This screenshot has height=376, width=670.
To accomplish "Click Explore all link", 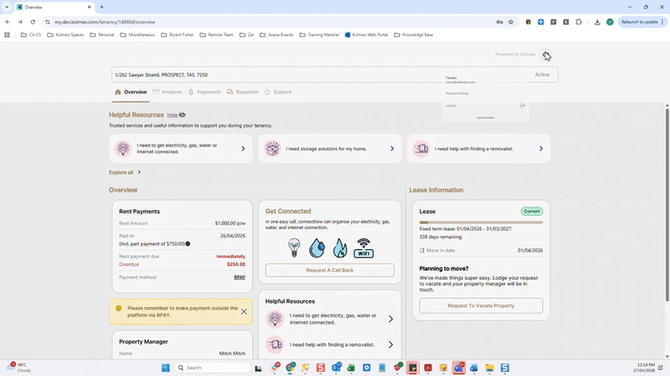I will [x=124, y=172].
